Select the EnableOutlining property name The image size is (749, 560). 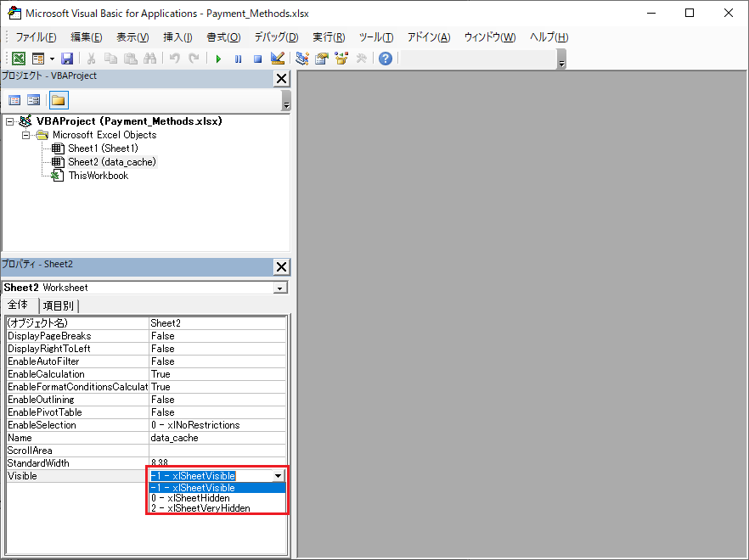pos(41,400)
